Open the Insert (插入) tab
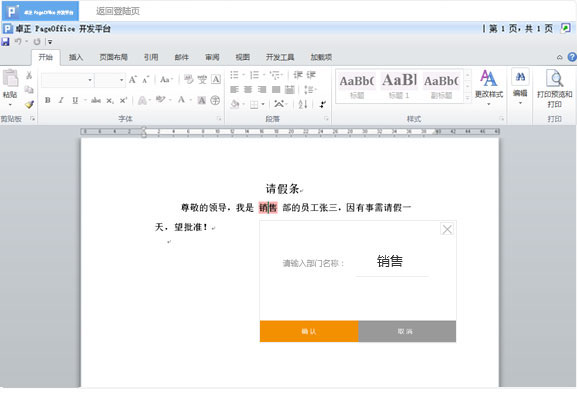This screenshot has height=394, width=578. [x=76, y=57]
